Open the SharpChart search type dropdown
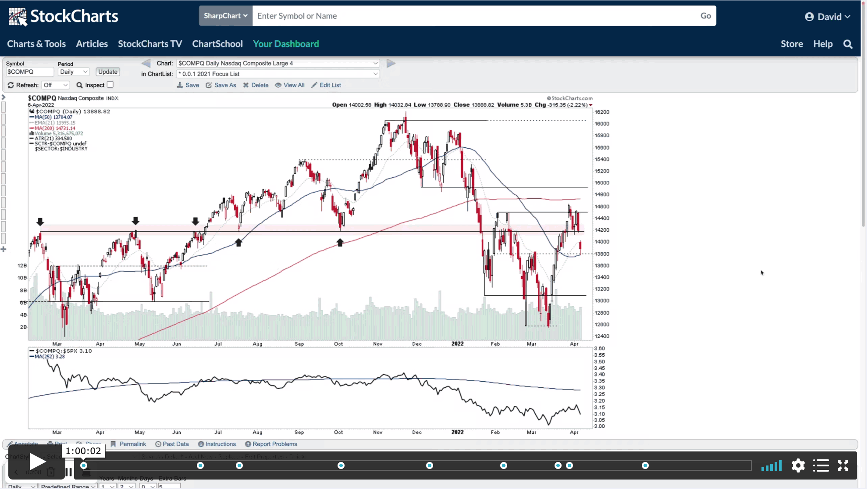Image resolution: width=868 pixels, height=494 pixels. coord(226,16)
